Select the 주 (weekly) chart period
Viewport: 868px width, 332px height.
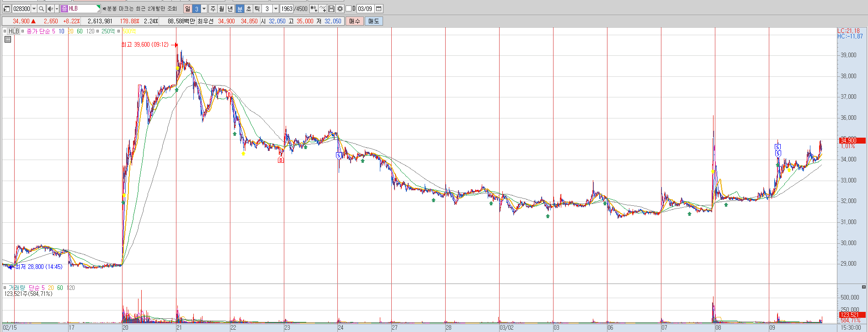point(213,9)
